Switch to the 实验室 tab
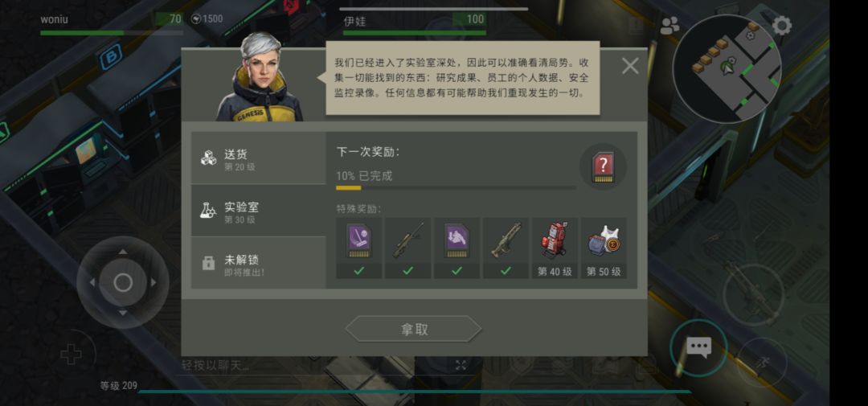 (259, 211)
